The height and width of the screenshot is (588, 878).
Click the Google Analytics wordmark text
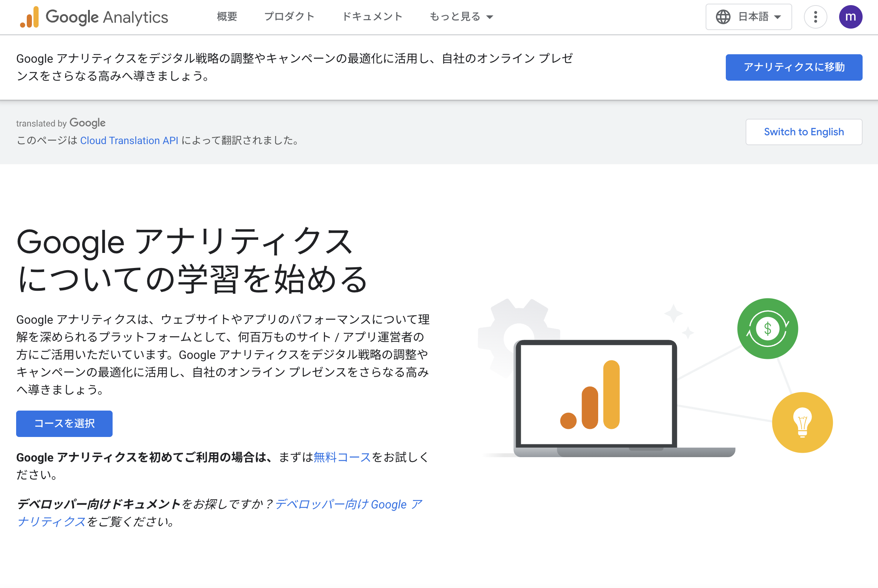point(107,17)
